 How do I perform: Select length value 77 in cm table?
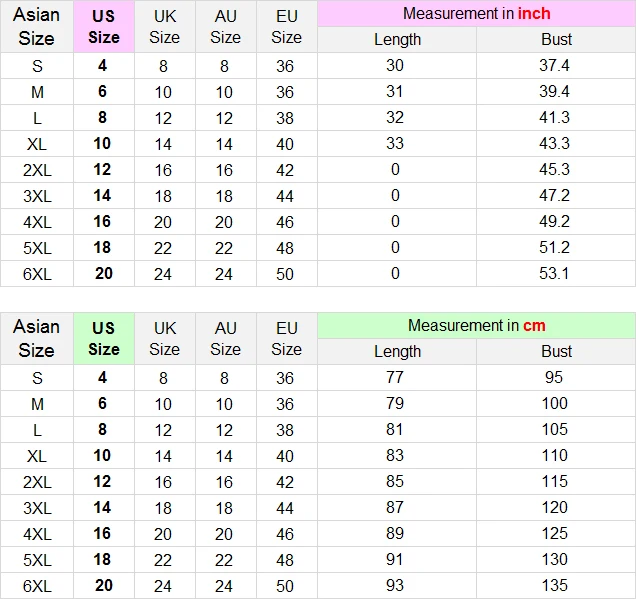(395, 377)
